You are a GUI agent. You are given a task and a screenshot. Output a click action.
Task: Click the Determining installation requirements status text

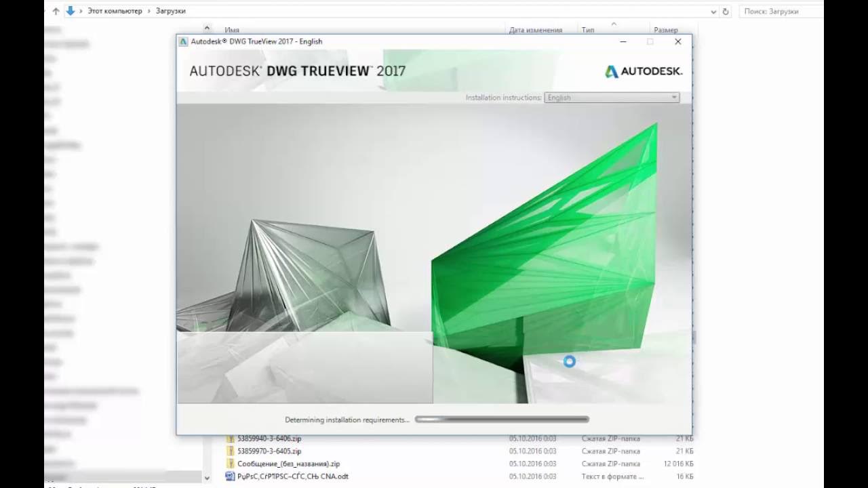[347, 420]
